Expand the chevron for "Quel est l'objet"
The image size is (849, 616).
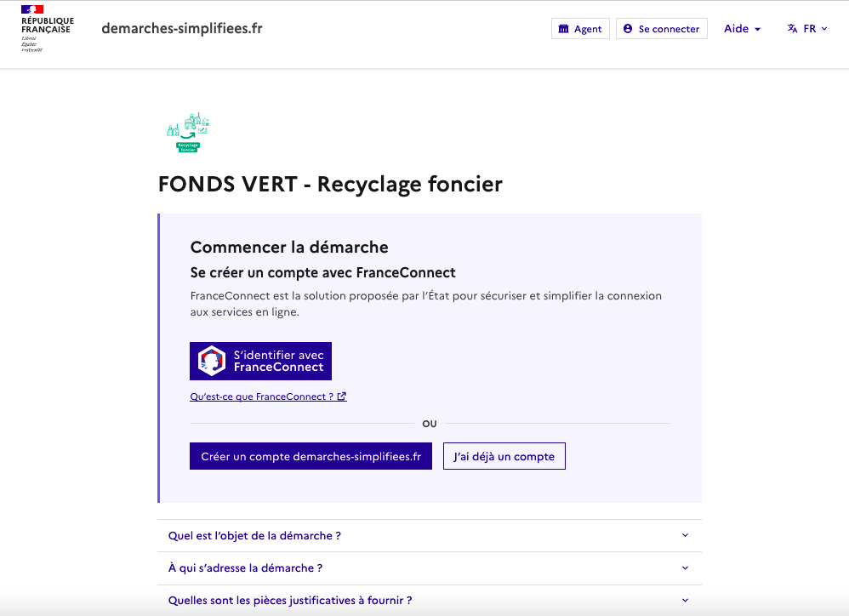(x=685, y=536)
